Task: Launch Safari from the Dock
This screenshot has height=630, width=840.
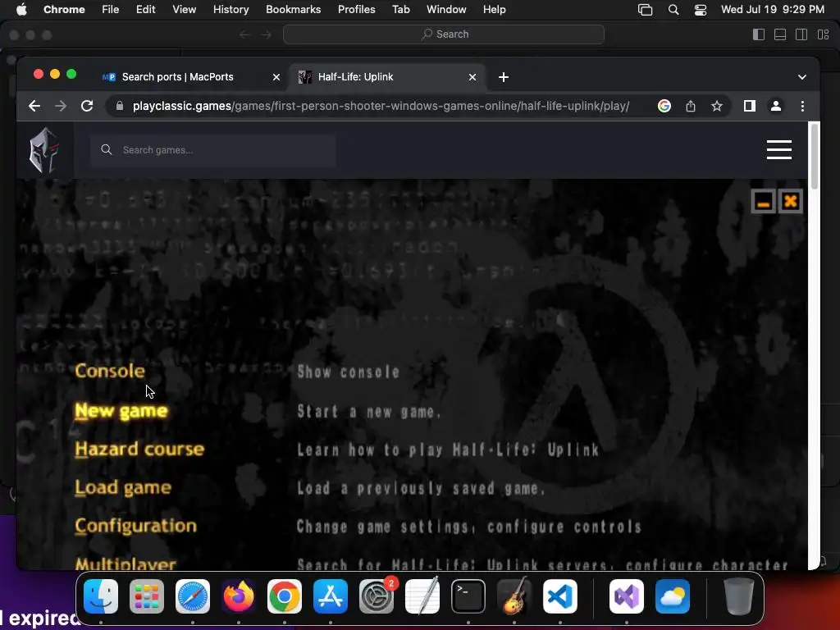Action: 192,596
